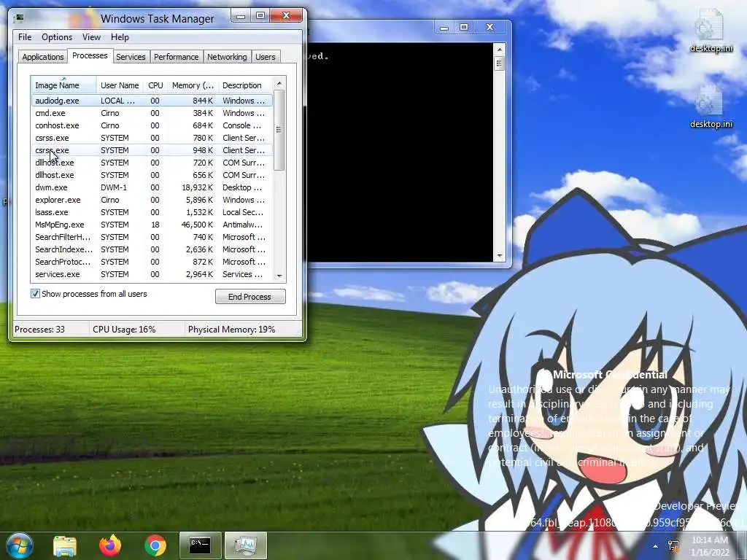Click Task Manager title bar icon
The image size is (747, 560).
point(20,18)
